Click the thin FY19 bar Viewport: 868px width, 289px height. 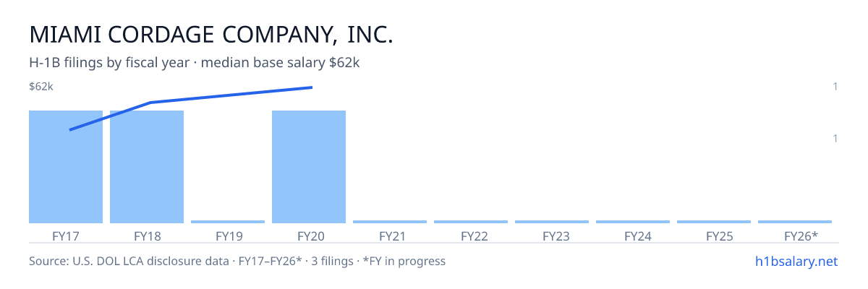point(228,222)
